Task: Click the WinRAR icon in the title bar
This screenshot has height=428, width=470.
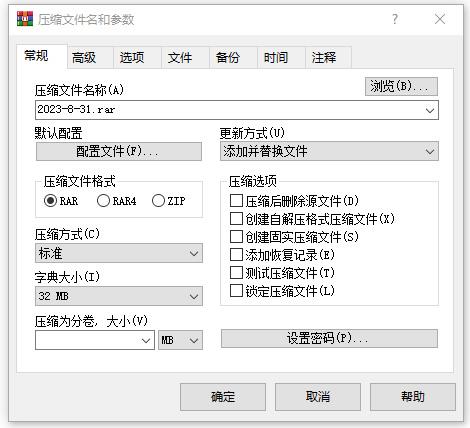Action: pyautogui.click(x=25, y=19)
